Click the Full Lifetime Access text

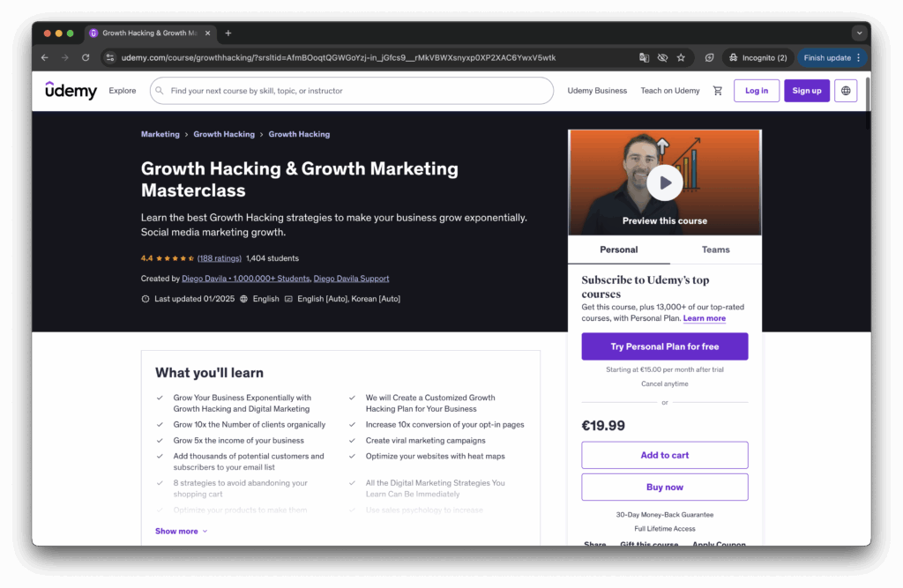[x=665, y=529]
